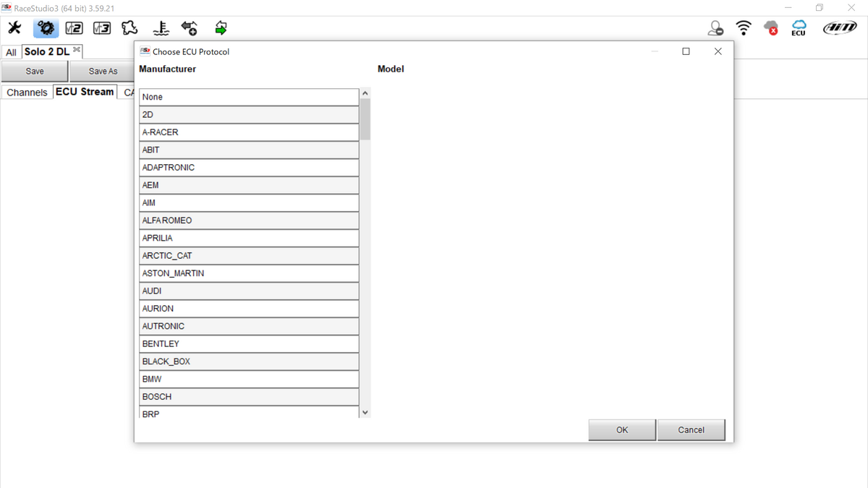Open the Analysis 2 toolbar icon
Screen dimensions: 868x488
74,28
